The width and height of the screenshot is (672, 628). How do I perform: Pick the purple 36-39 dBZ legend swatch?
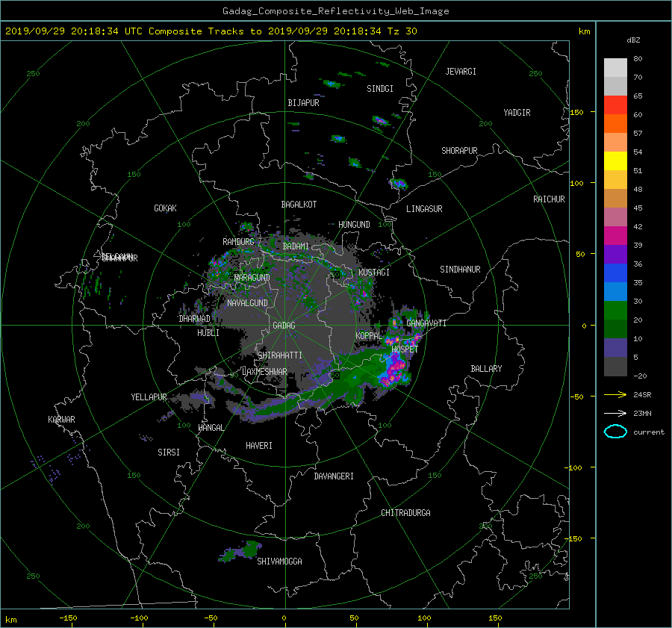coord(615,254)
